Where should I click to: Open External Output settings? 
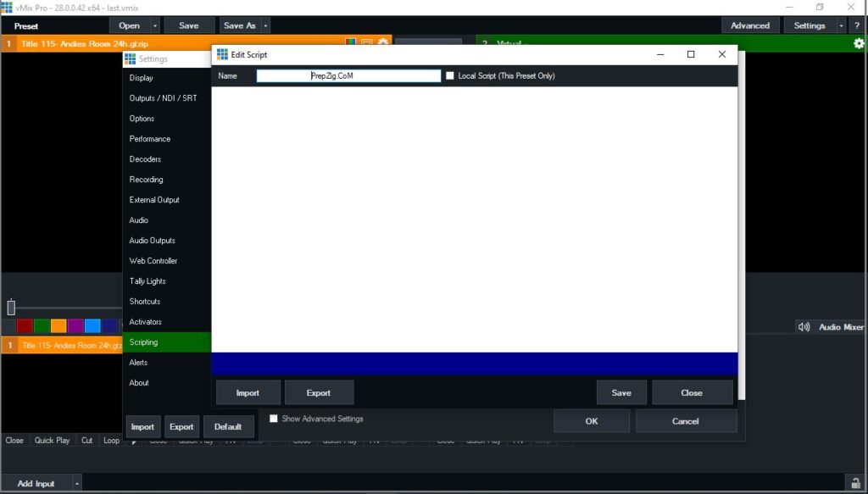pos(167,200)
